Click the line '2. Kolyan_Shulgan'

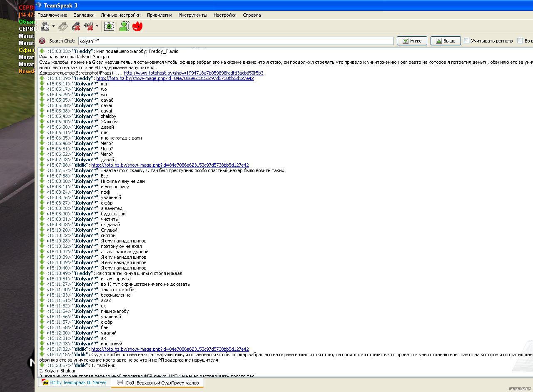pos(58,371)
